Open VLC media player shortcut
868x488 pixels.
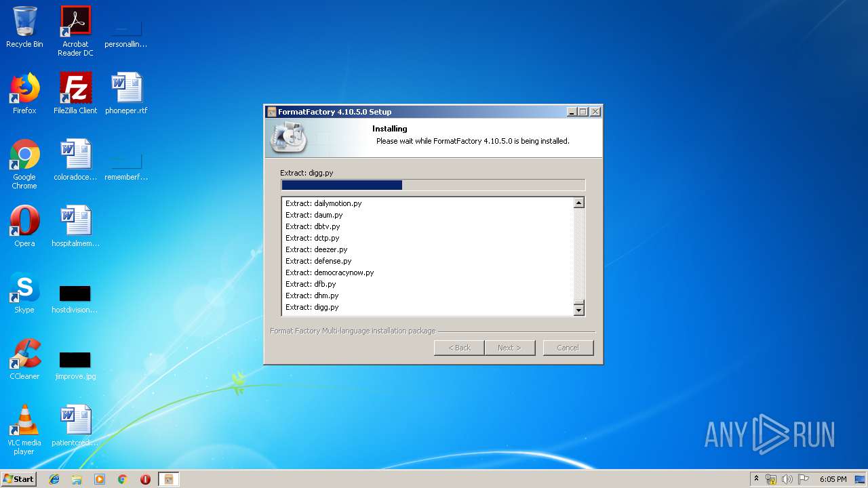pyautogui.click(x=24, y=430)
